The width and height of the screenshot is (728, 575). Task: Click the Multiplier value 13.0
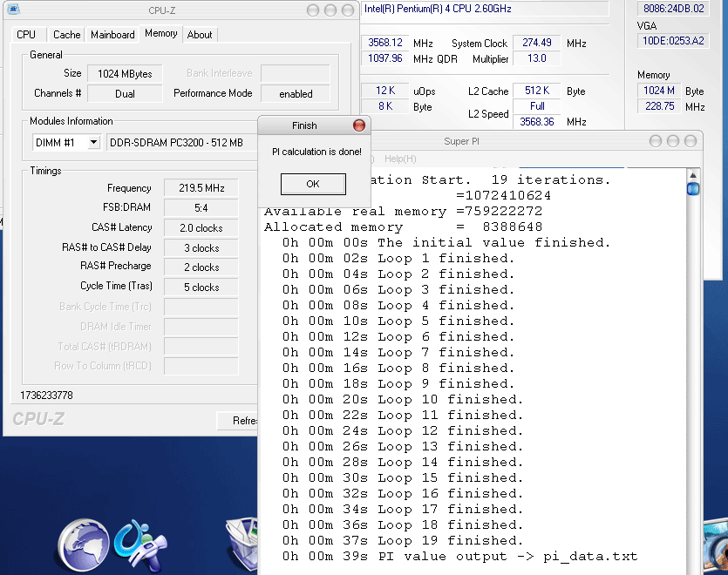point(537,58)
